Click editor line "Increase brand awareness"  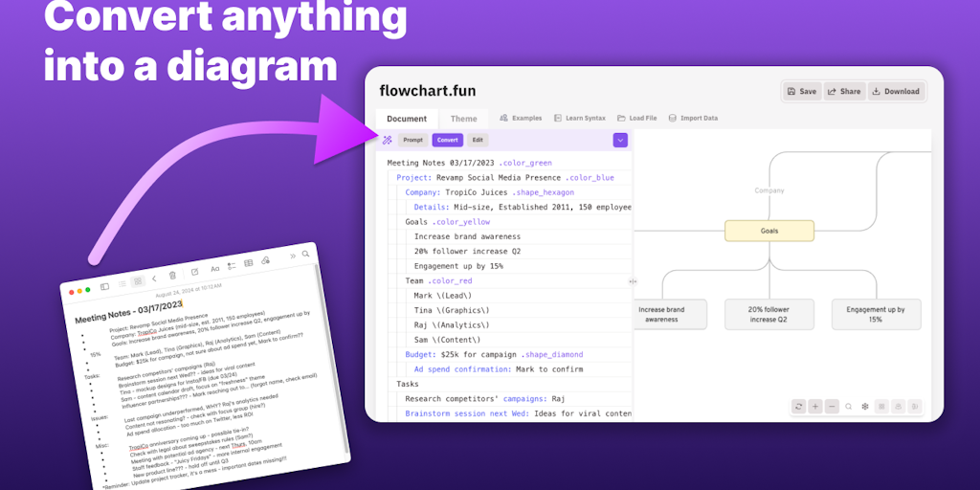(x=467, y=237)
